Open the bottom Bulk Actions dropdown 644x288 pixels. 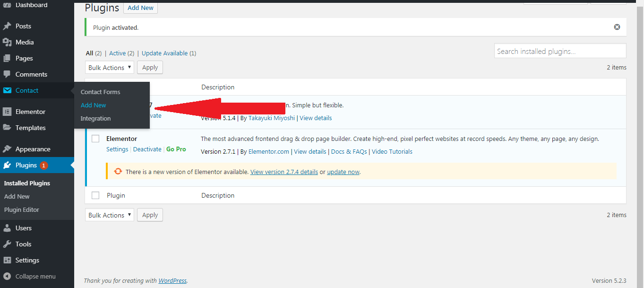(110, 215)
